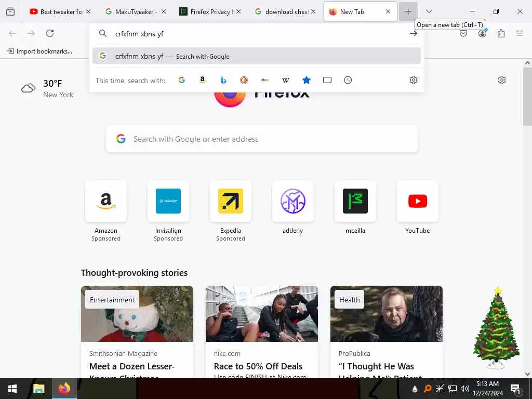532x399 pixels.
Task: Open the ProPublica Health story
Action: (x=387, y=332)
